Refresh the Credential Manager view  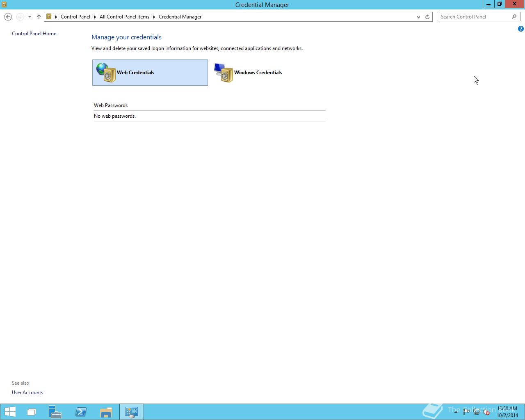427,17
